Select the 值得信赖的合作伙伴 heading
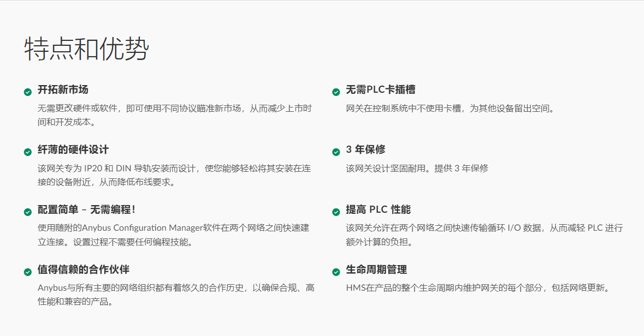Viewport: 644px width, 336px height. tap(83, 270)
